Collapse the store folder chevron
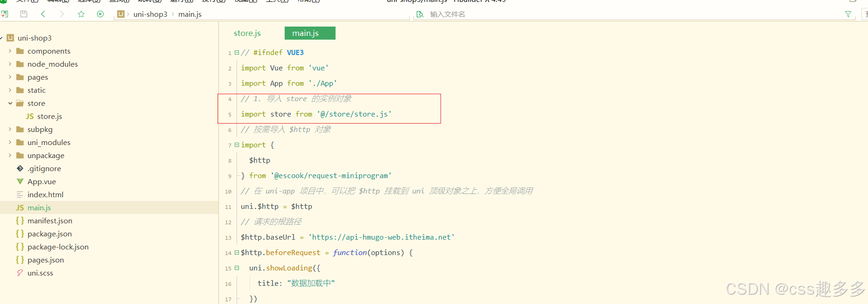868x304 pixels. pyautogui.click(x=10, y=103)
